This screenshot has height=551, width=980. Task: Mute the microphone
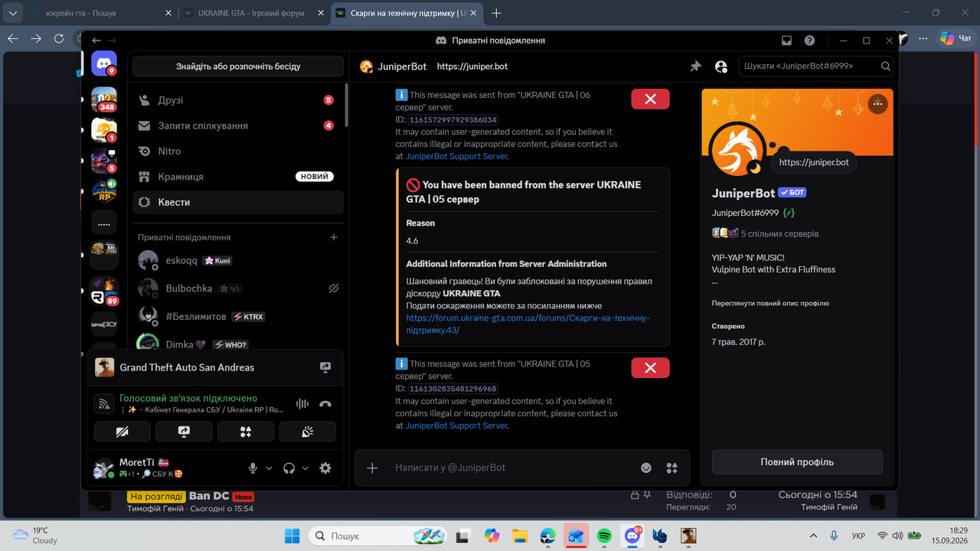[253, 468]
